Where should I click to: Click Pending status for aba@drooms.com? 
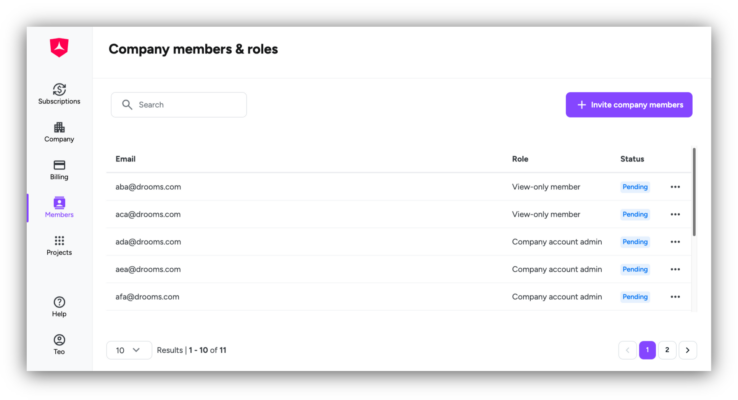coord(635,187)
